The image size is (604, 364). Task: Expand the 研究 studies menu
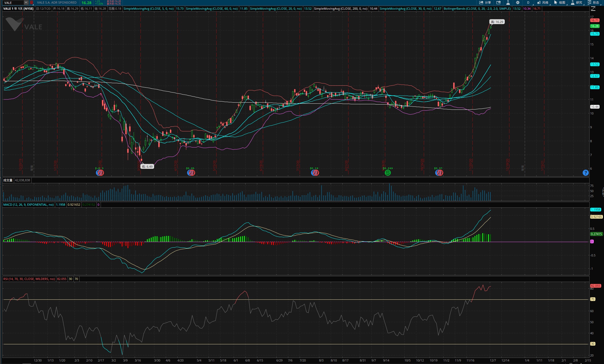point(577,2)
